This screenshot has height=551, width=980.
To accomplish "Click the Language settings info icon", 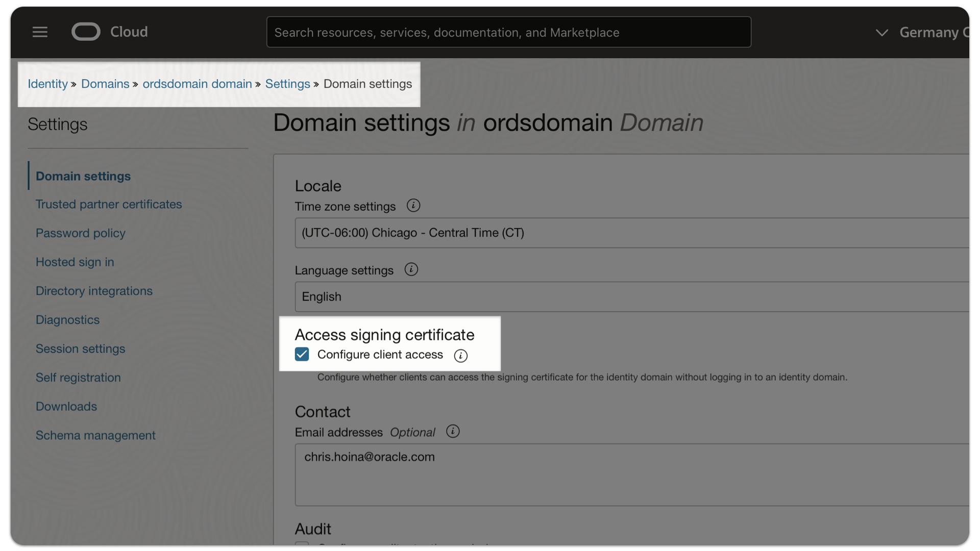I will [411, 269].
